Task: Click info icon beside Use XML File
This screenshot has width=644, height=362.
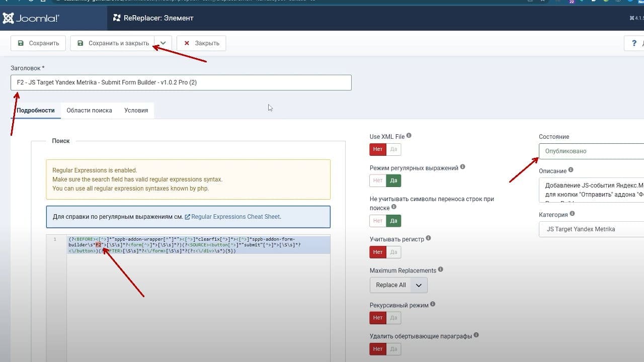Action: point(409,136)
